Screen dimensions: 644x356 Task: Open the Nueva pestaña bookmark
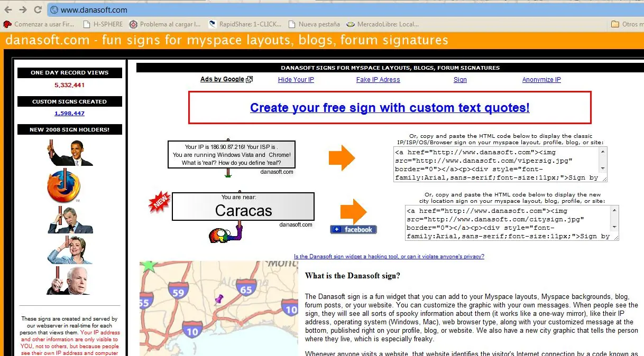pos(315,24)
